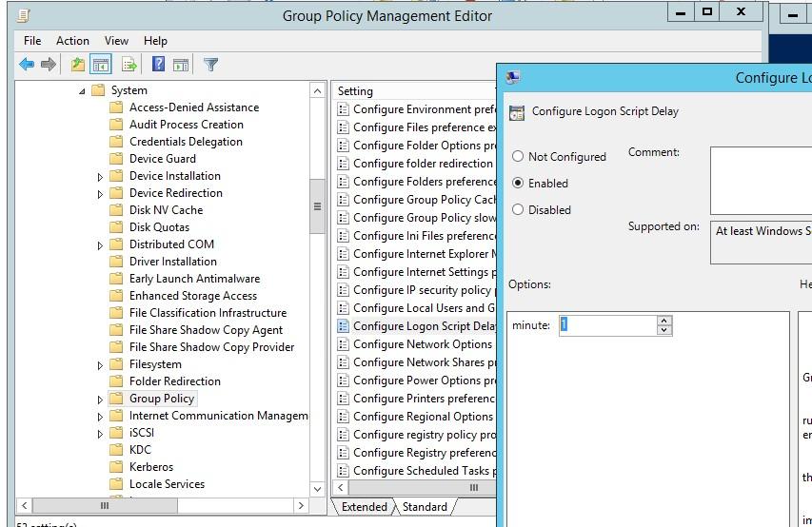
Task: Click the Disk Quotas folder icon
Action: pyautogui.click(x=116, y=226)
